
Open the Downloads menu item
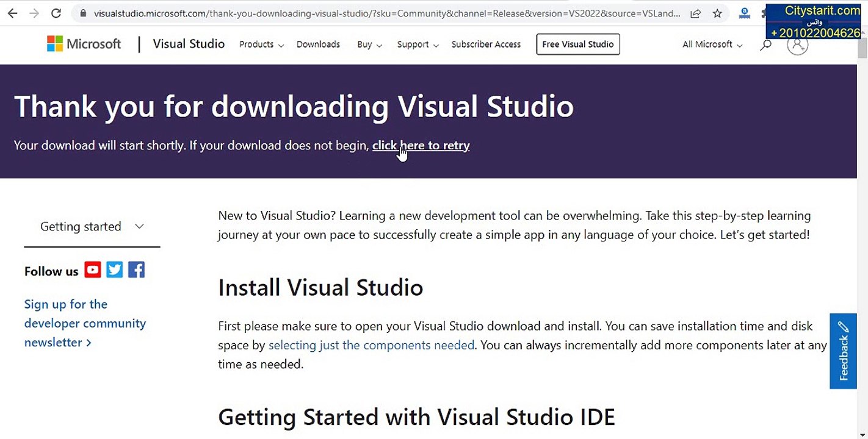[318, 45]
